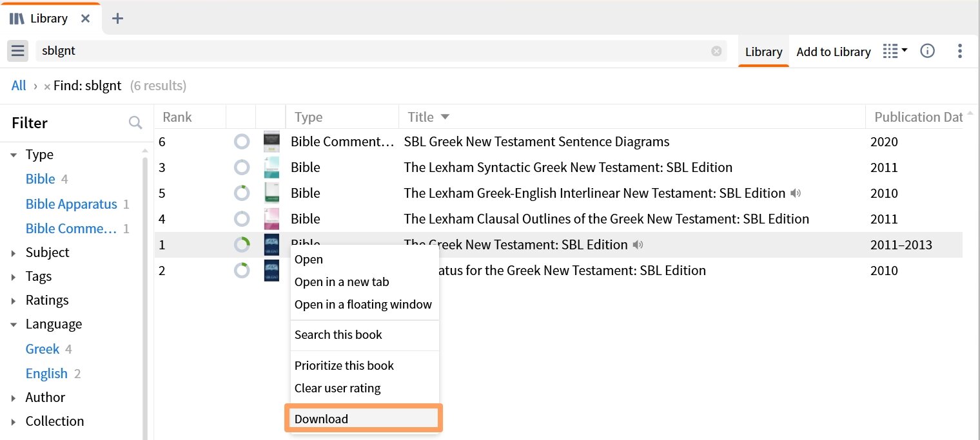Open the three-dot panel menu

pos(960,51)
